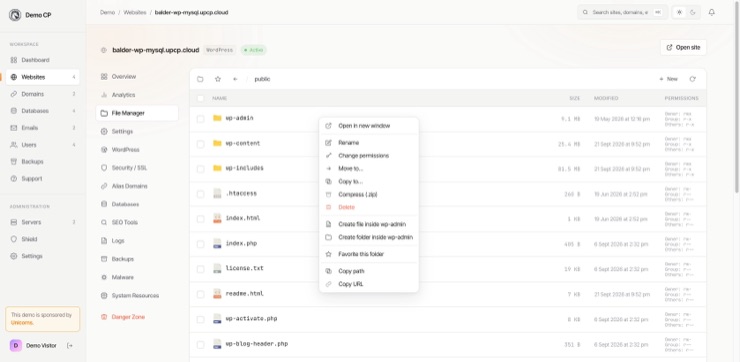Select all files with header checkbox
The height and width of the screenshot is (362, 740).
201,98
